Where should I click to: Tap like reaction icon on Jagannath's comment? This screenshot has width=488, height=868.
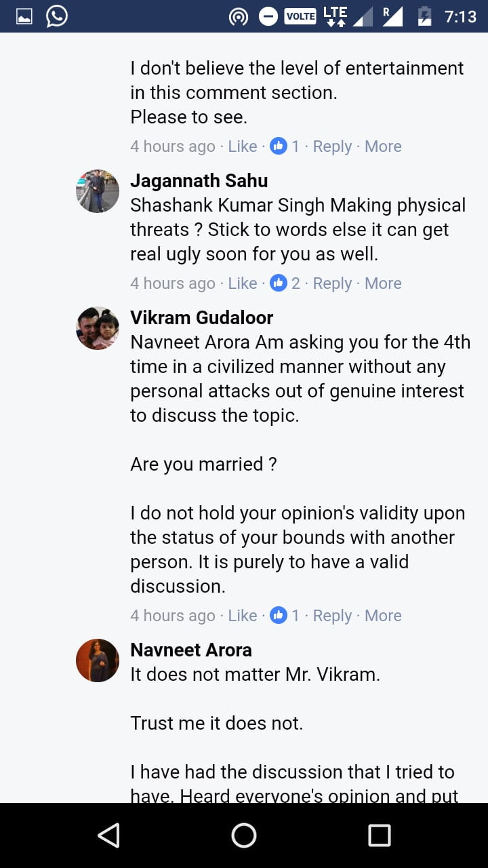(278, 283)
